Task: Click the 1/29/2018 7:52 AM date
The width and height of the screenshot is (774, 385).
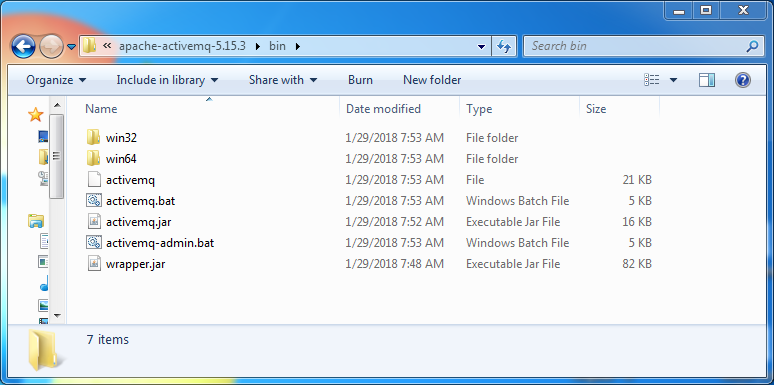Action: (394, 222)
